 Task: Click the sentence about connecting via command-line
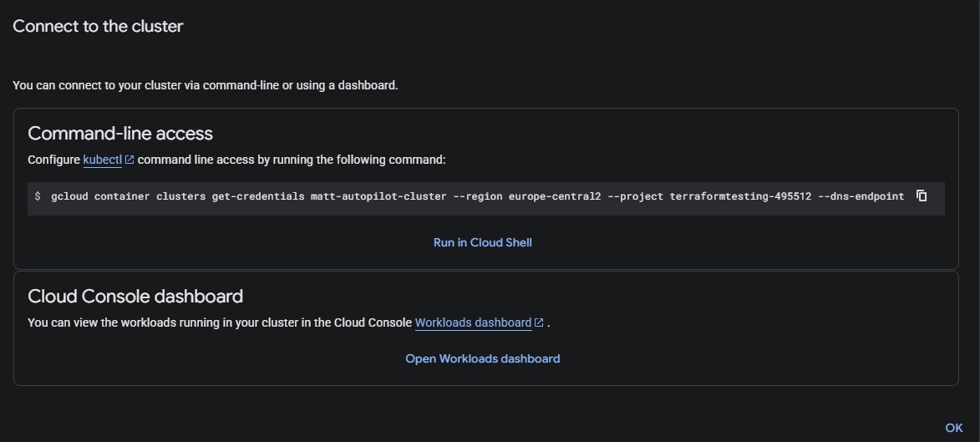pyautogui.click(x=205, y=86)
